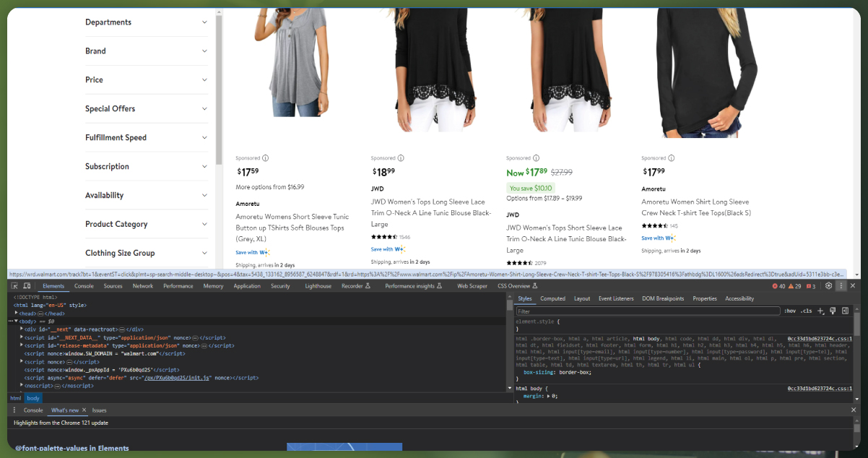This screenshot has height=458, width=868.
Task: Click the Sponsored info icon above Now $17.89
Action: pyautogui.click(x=536, y=158)
